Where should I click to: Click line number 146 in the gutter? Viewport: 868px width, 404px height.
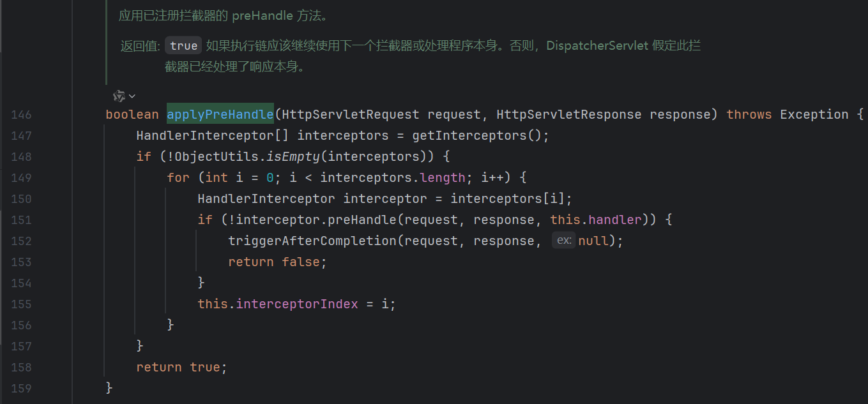tap(21, 115)
